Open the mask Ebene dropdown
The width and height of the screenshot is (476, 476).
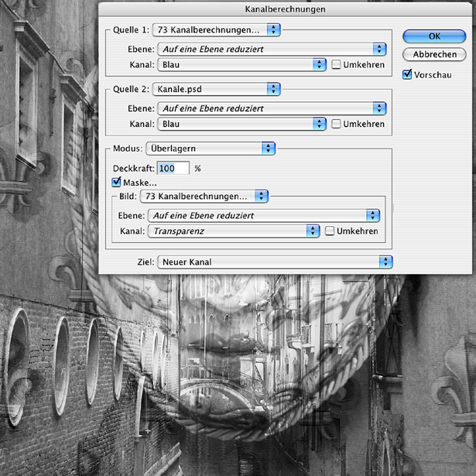tap(263, 215)
